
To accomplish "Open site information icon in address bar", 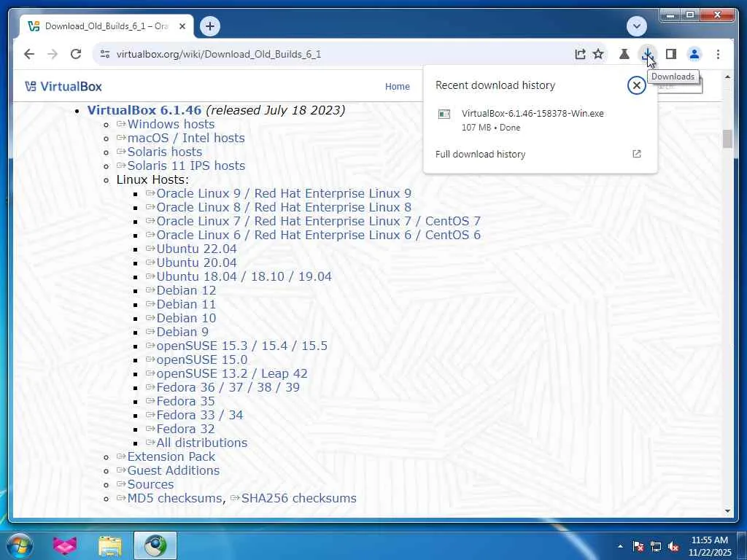I will tap(105, 54).
